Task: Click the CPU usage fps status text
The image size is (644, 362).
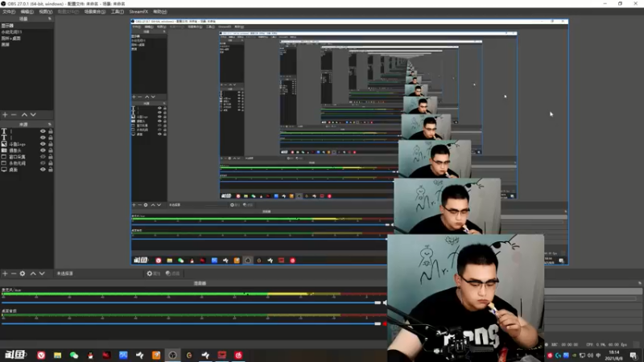Action: pos(606,345)
